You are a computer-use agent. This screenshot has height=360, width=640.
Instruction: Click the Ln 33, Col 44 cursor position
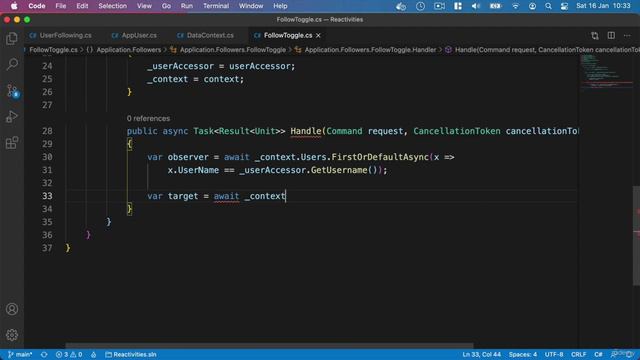pos(482,354)
